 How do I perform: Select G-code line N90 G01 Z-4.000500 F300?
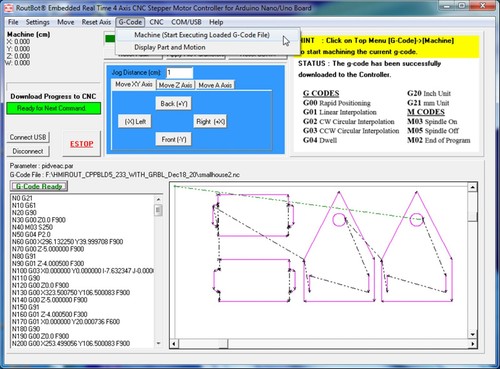48,264
